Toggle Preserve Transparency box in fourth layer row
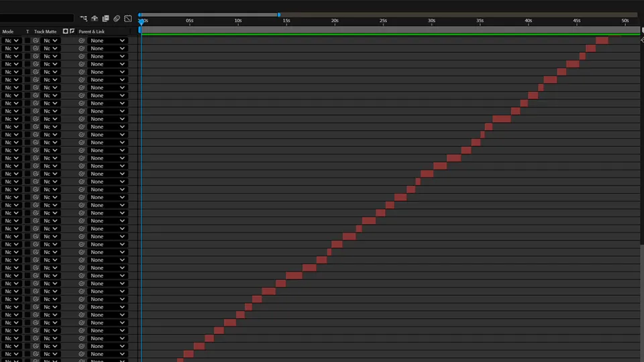 pos(28,64)
